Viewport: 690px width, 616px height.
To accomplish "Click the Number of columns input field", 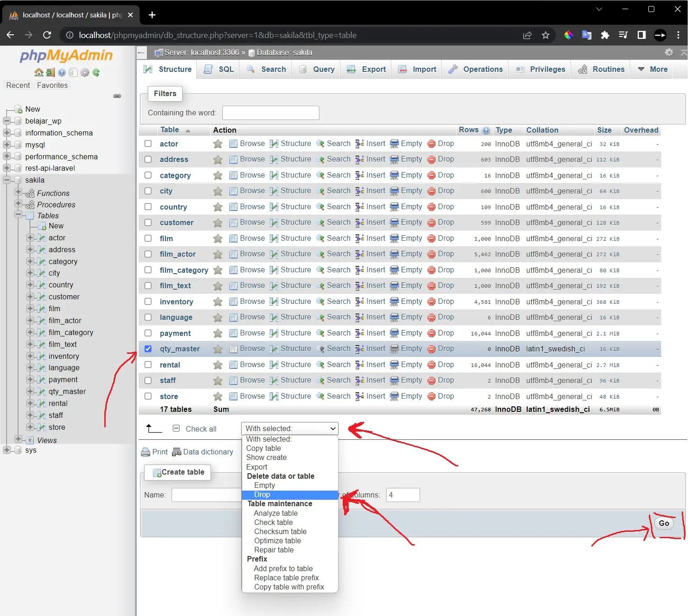I will click(403, 495).
